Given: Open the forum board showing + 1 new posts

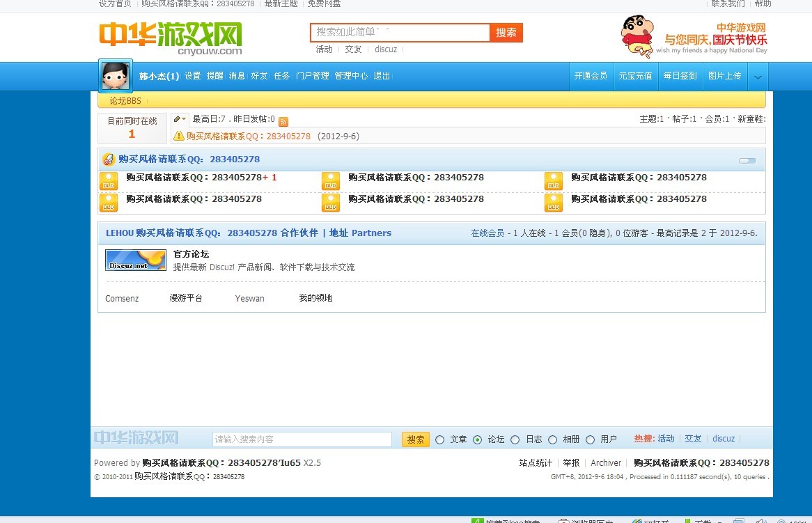Looking at the screenshot, I should tap(194, 177).
